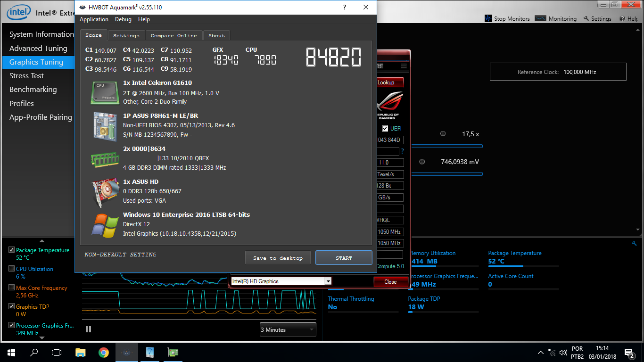Open the Debug menu in Aquamark
The image size is (644, 362).
coord(123,19)
